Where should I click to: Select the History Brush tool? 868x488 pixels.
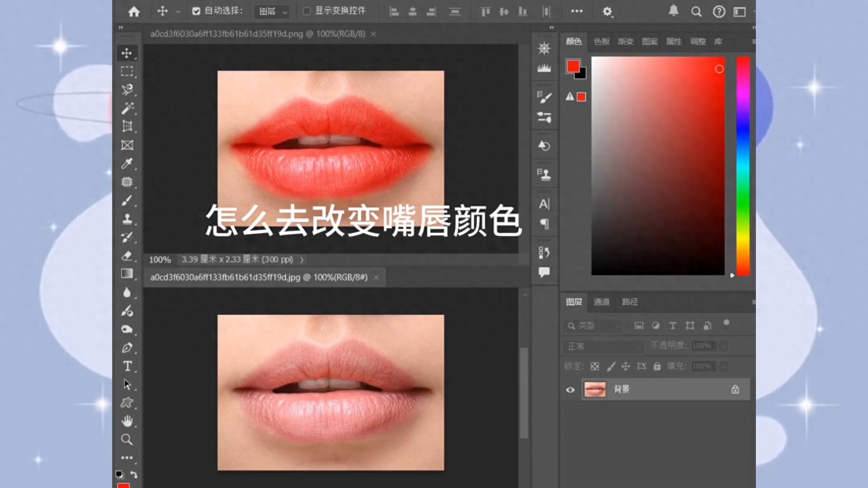[127, 237]
